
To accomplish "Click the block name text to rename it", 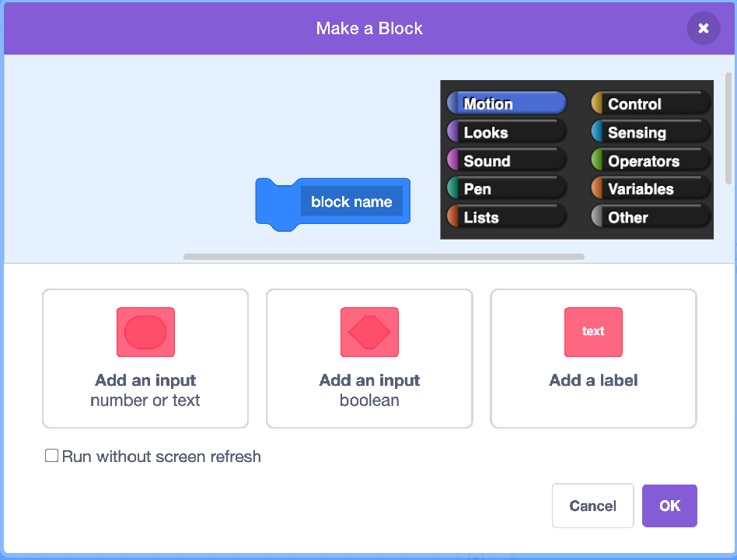I will click(x=352, y=201).
